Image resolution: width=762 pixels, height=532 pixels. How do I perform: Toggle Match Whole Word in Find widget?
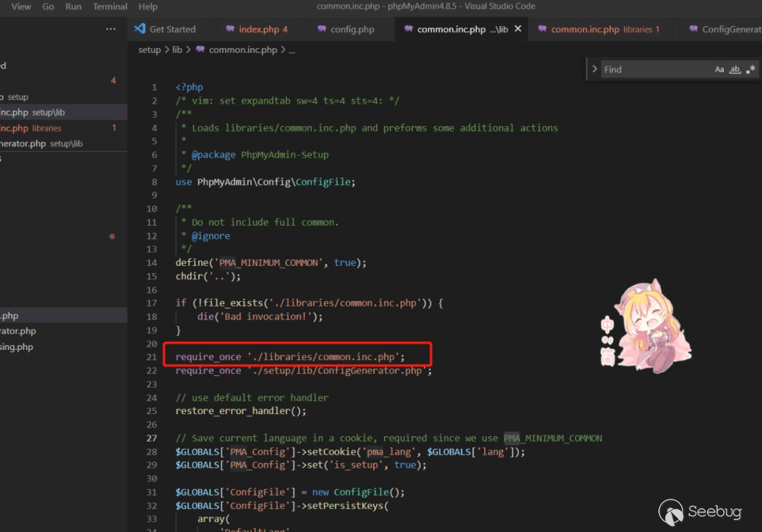[734, 69]
